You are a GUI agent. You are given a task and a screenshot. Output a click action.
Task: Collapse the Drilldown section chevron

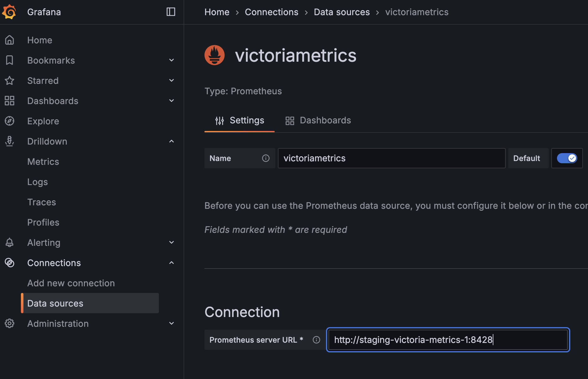click(x=172, y=141)
